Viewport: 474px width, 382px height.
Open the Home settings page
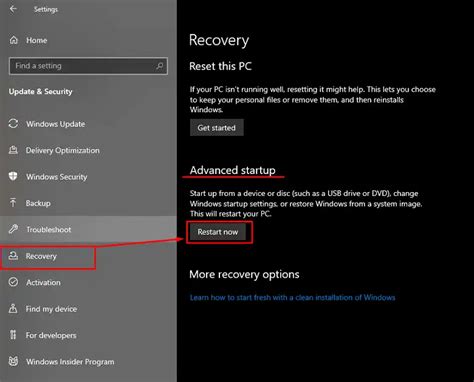click(x=37, y=40)
